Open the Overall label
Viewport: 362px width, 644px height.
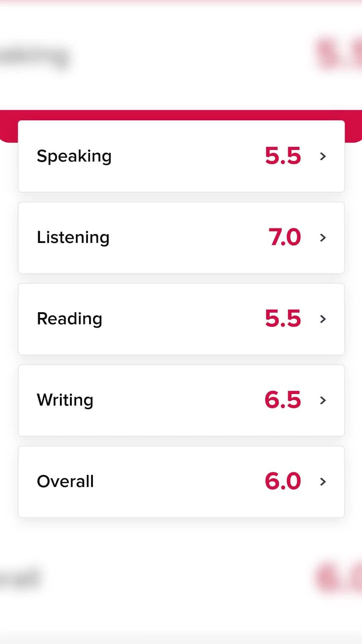[x=65, y=481]
